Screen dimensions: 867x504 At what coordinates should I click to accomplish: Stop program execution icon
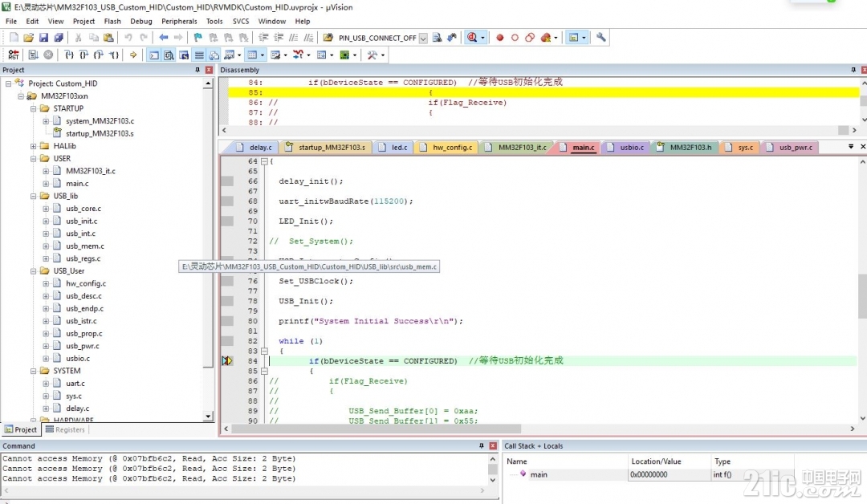coord(49,55)
